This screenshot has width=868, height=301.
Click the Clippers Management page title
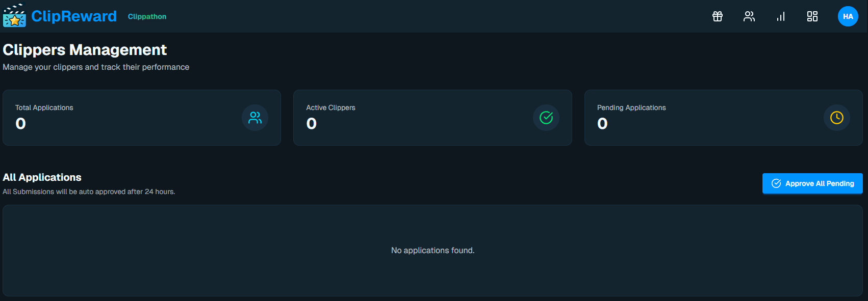pos(85,50)
